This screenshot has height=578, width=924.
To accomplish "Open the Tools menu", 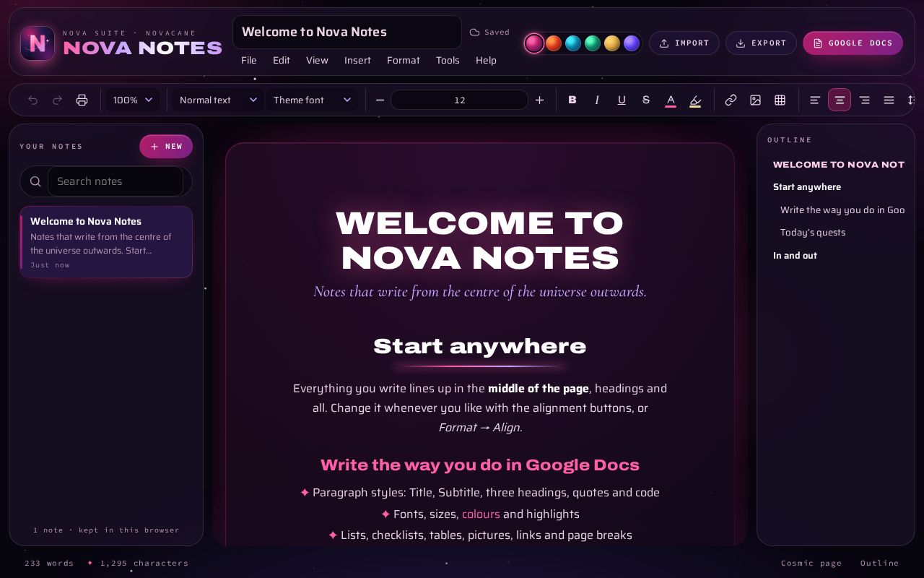I will tap(448, 60).
